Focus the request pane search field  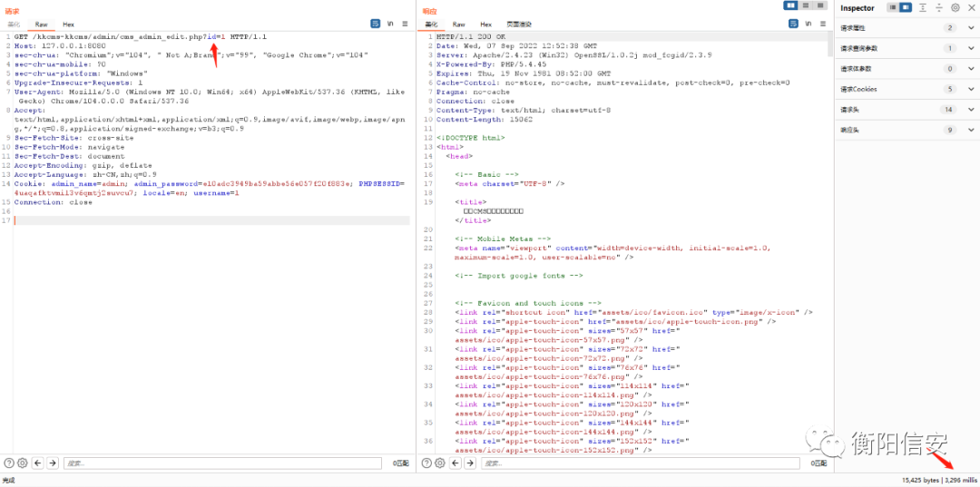point(222,463)
